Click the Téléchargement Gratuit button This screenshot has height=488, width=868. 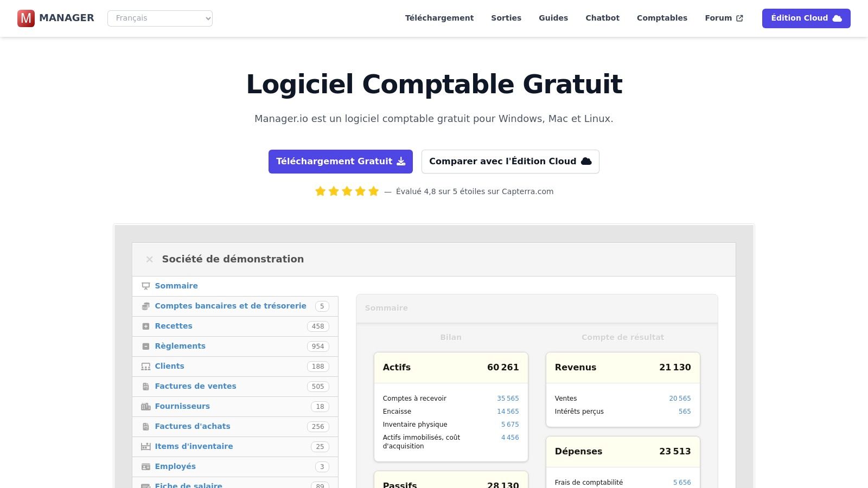click(341, 162)
